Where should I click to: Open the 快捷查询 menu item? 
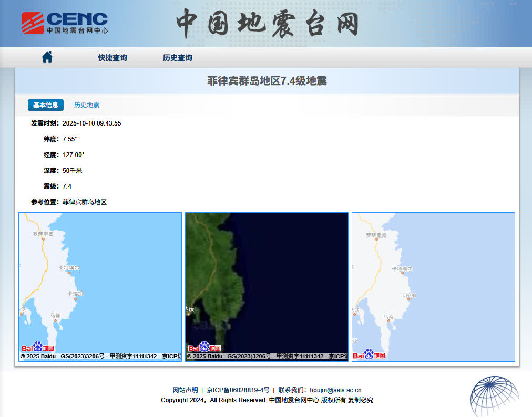pos(112,58)
